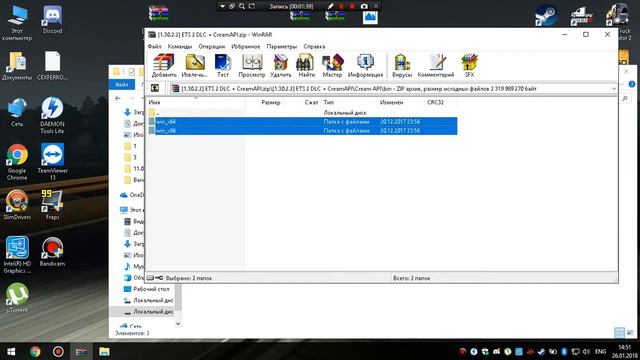Viewport: 640px width, 360px height.
Task: Open the recorder dropdown arrow in recording bar
Action: pyautogui.click(x=222, y=6)
